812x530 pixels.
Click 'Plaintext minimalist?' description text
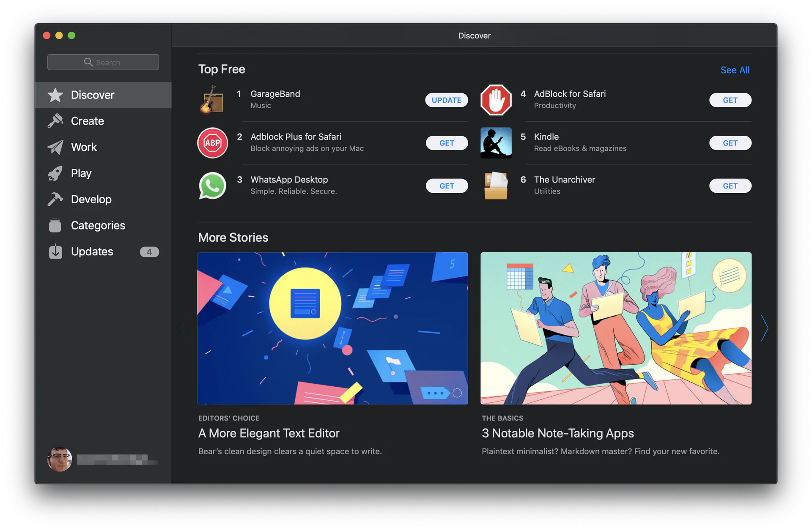pos(601,451)
